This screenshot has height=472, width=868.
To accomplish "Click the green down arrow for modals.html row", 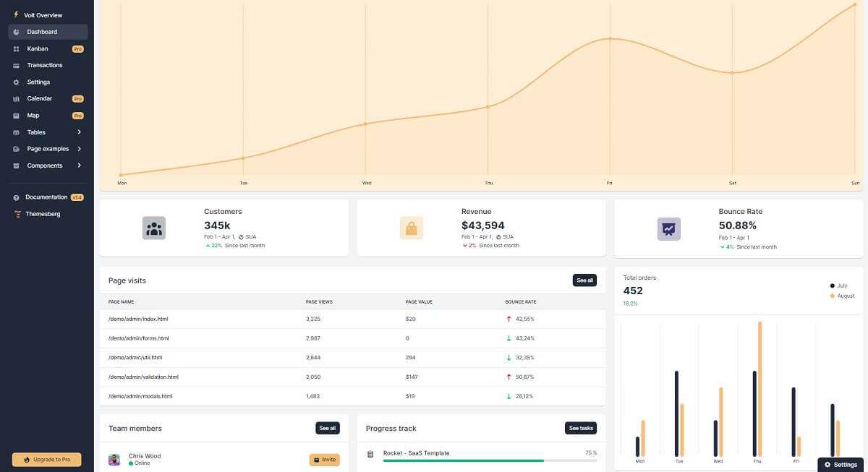I will [x=509, y=396].
